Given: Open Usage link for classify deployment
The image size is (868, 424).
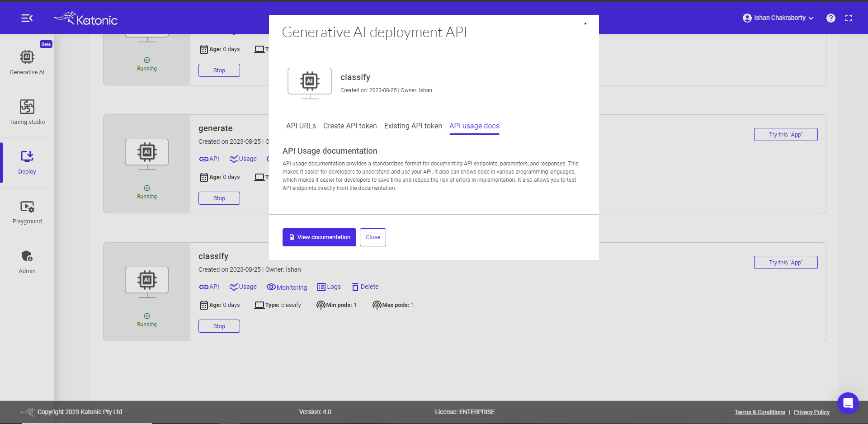Looking at the screenshot, I should (243, 287).
